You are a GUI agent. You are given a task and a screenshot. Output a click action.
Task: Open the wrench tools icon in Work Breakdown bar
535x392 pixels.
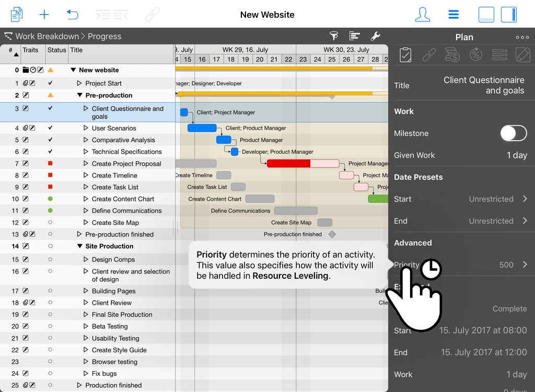(x=376, y=37)
